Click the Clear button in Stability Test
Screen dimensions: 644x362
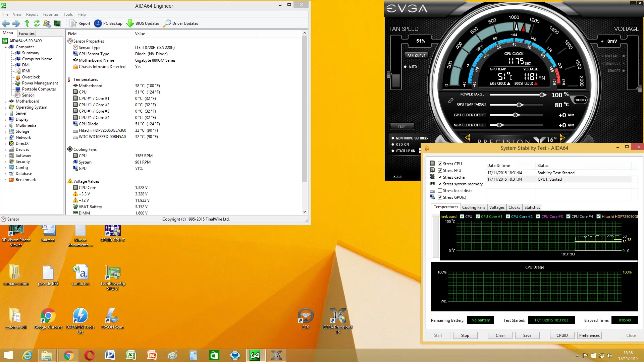click(x=500, y=336)
